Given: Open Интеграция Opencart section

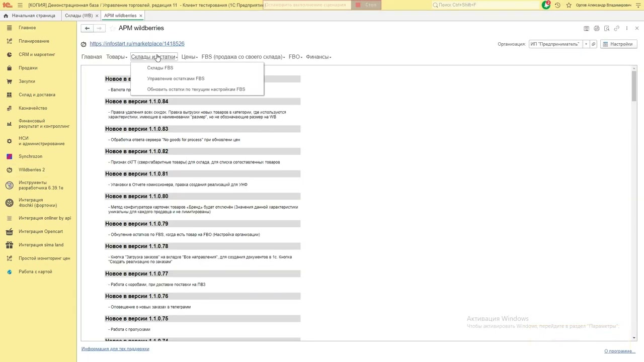Looking at the screenshot, I should [x=41, y=232].
